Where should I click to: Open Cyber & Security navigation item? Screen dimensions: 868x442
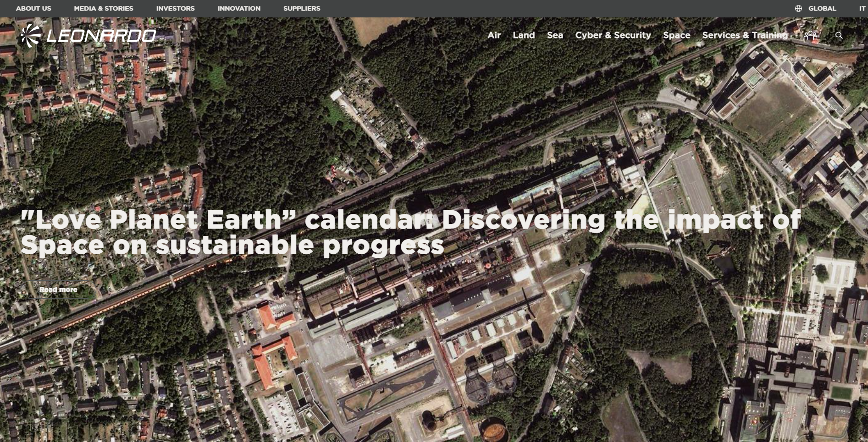[x=613, y=35]
